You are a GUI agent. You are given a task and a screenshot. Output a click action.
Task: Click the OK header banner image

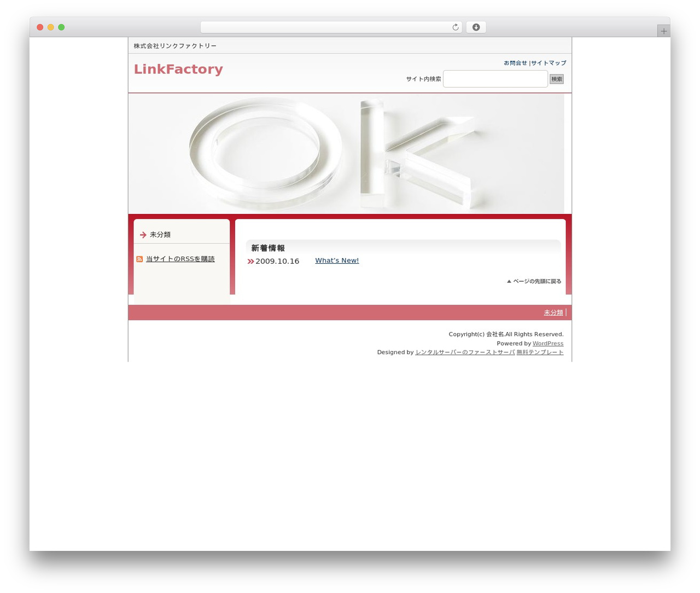point(346,154)
